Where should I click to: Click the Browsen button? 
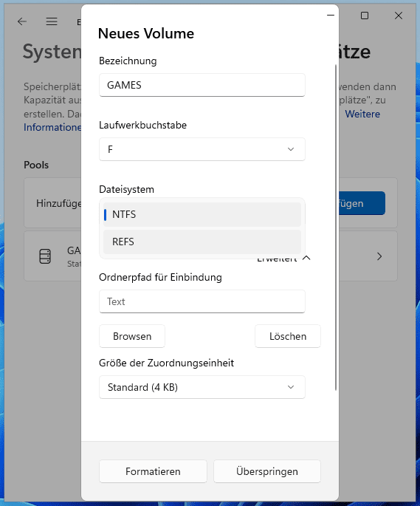[132, 336]
